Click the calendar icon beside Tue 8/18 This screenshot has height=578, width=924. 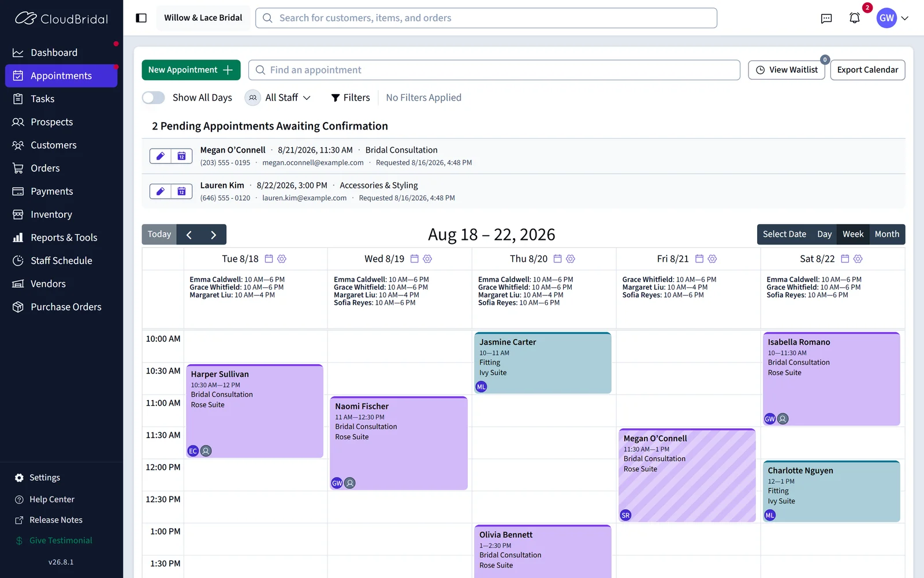269,259
